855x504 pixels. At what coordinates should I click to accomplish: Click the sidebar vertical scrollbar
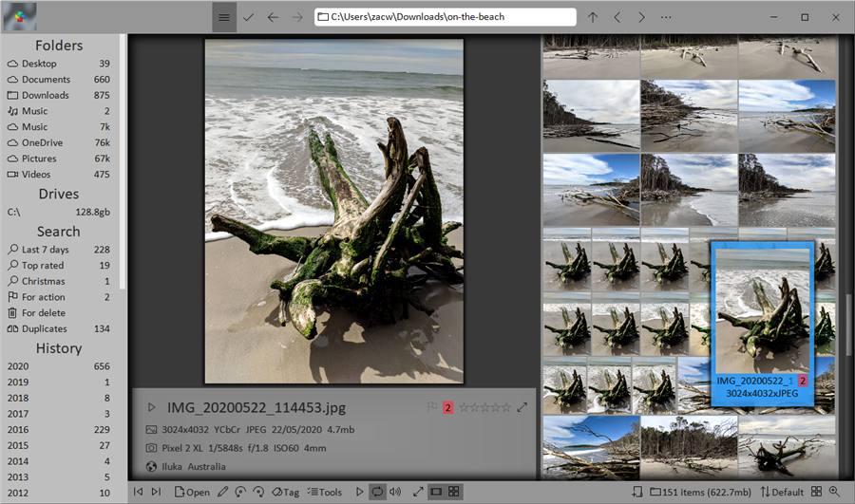(x=123, y=161)
